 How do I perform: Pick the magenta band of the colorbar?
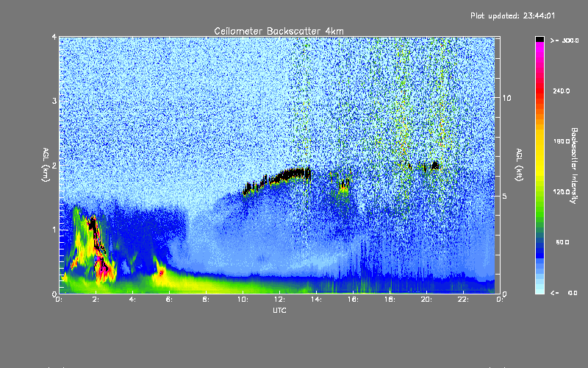coord(539,49)
